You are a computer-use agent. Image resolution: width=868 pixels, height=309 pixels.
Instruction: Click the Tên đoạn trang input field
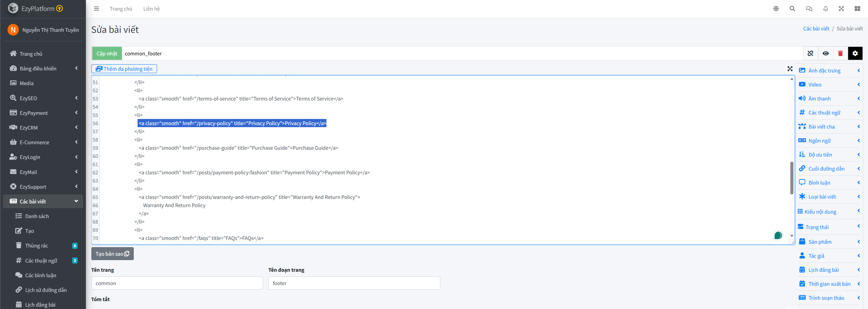coord(354,283)
